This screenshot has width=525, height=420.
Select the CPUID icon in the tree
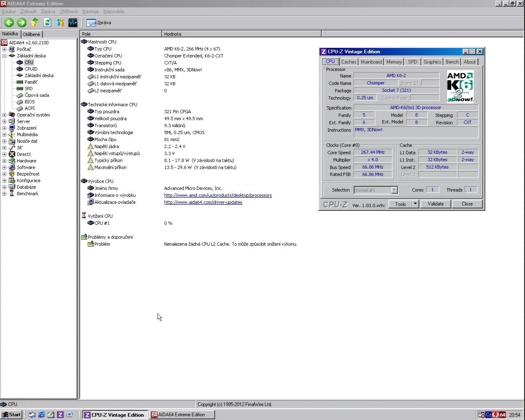20,69
